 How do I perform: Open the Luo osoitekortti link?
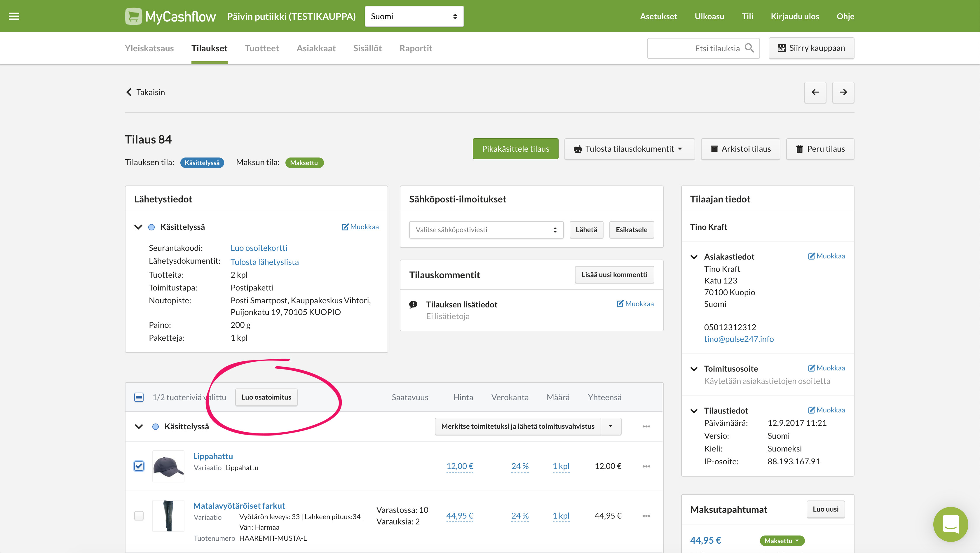pyautogui.click(x=259, y=248)
